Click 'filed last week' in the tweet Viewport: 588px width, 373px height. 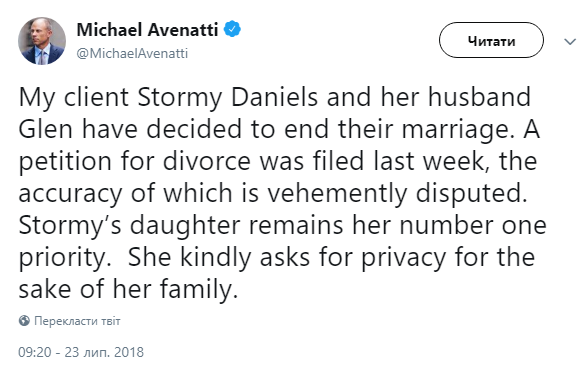400,161
